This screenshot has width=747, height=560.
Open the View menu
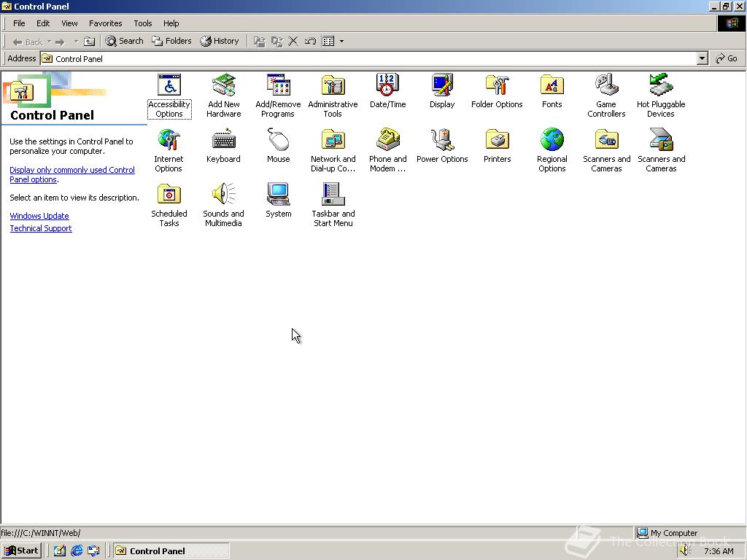[x=69, y=23]
